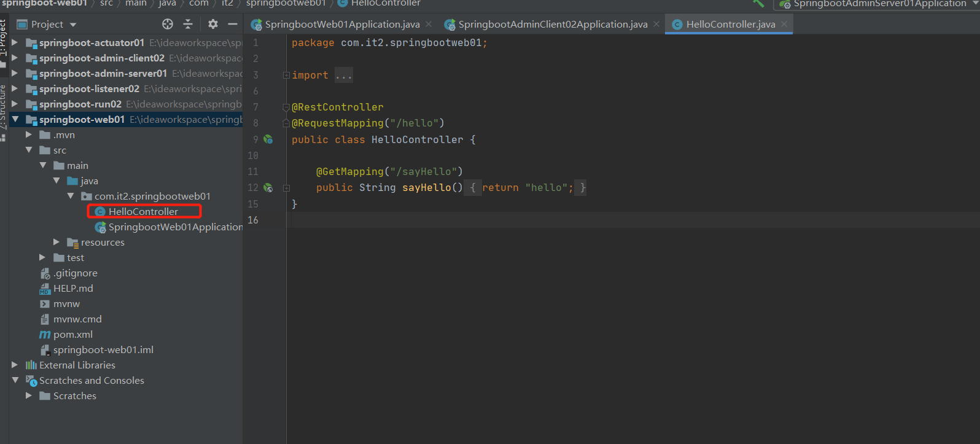Viewport: 980px width, 444px height.
Task: Open Project panel settings gear
Action: click(213, 24)
